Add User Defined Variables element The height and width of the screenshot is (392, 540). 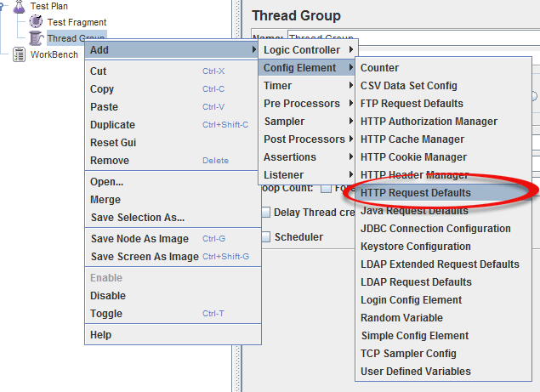(x=415, y=372)
